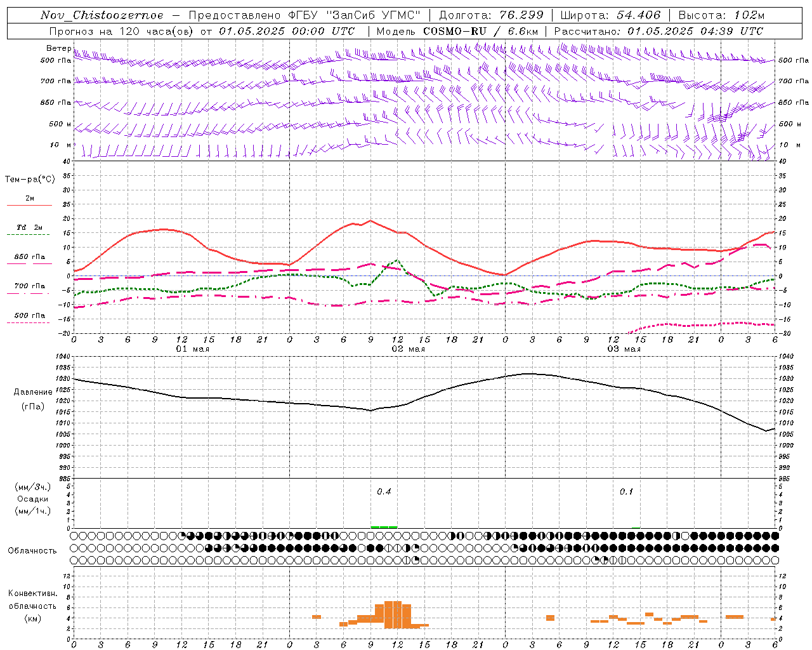The width and height of the screenshot is (812, 650).
Task: Click the station name Nov_Chistoozernoe
Action: [102, 15]
